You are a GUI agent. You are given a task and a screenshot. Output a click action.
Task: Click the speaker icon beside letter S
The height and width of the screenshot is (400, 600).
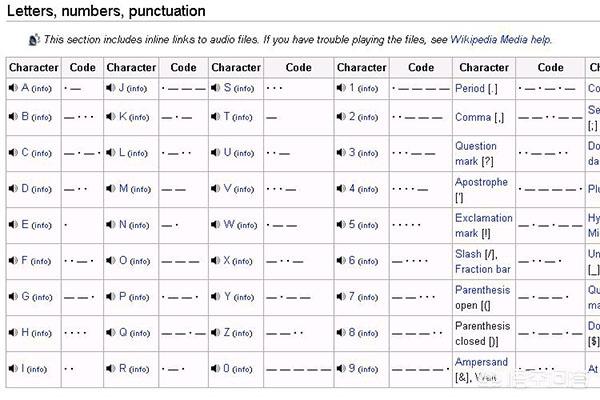click(215, 88)
